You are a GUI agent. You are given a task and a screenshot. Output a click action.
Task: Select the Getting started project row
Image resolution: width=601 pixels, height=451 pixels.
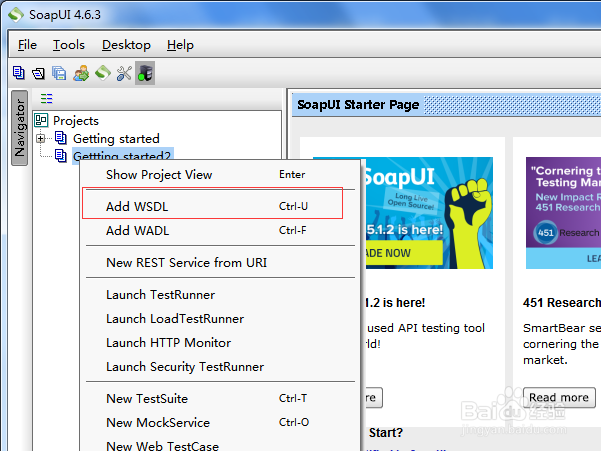[116, 138]
